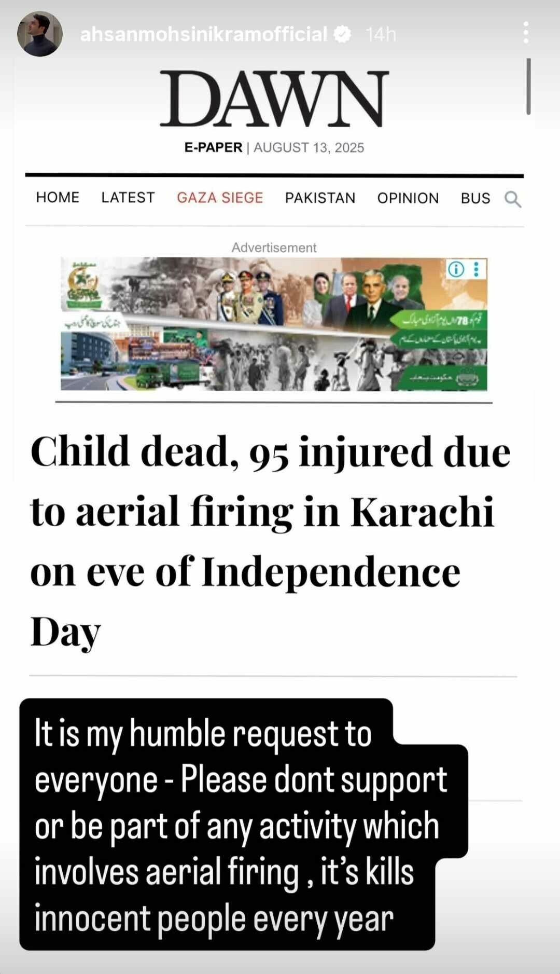
Task: Open the three-dot story options menu
Action: (x=526, y=33)
